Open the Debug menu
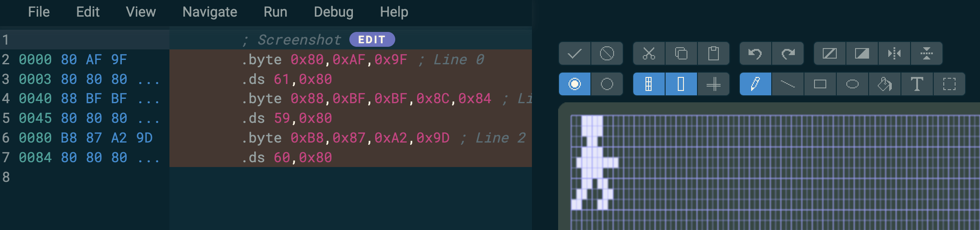This screenshot has height=230, width=980. coord(334,12)
